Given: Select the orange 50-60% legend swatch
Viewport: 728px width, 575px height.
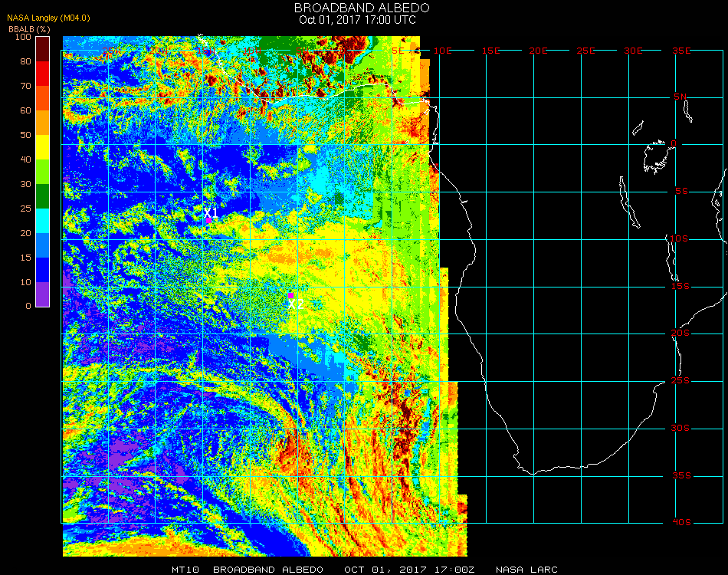Looking at the screenshot, I should (x=42, y=123).
